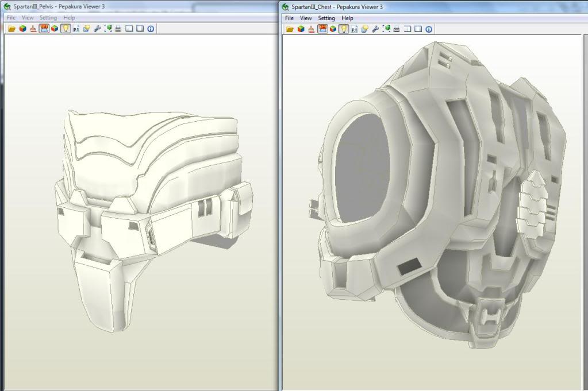Screen dimensions: 588x391
Task: Open the View menu in the Chest window
Action: tap(306, 18)
